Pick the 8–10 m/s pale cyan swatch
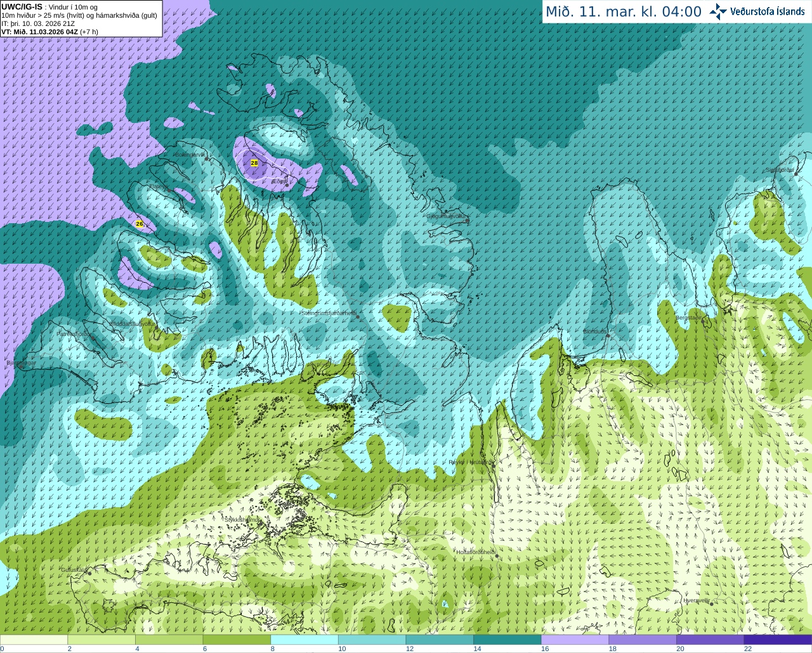The width and height of the screenshot is (812, 653). click(304, 640)
